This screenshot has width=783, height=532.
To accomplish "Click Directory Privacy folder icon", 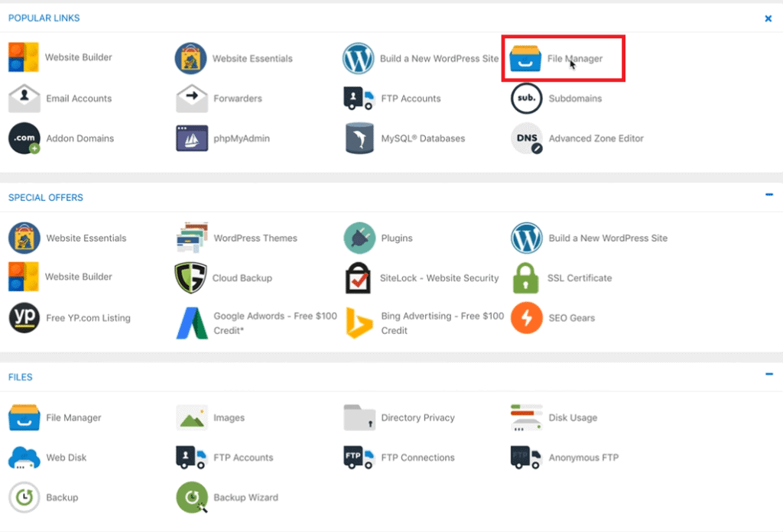I will click(x=359, y=417).
